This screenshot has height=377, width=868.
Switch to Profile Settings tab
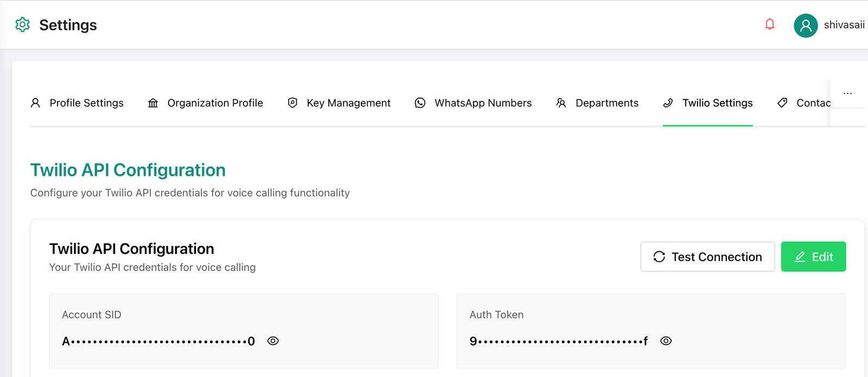click(77, 103)
